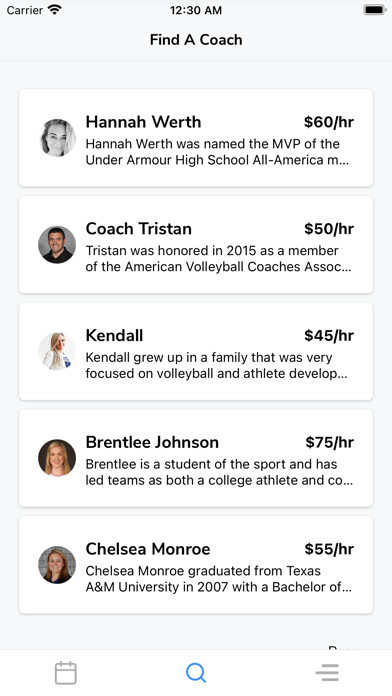The height and width of the screenshot is (696, 392).
Task: Open the calendar tab icon
Action: (x=66, y=673)
